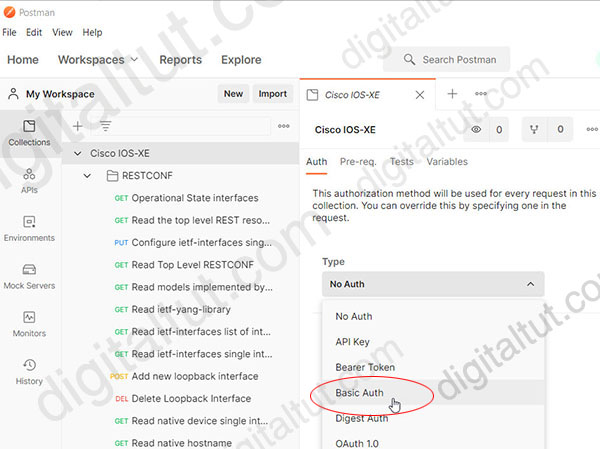The width and height of the screenshot is (600, 449).
Task: Open the Monitors sidebar panel
Action: (x=29, y=324)
